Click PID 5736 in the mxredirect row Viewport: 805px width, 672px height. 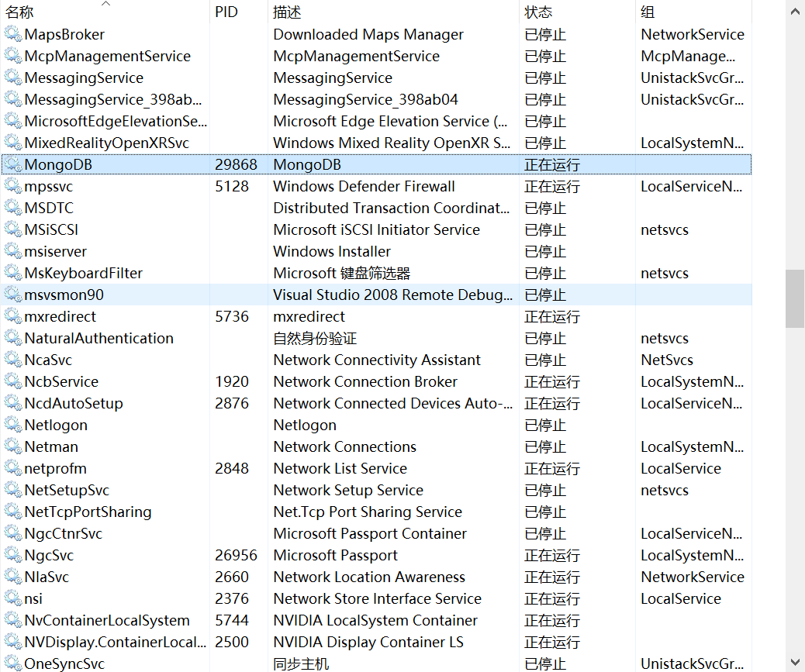point(232,316)
